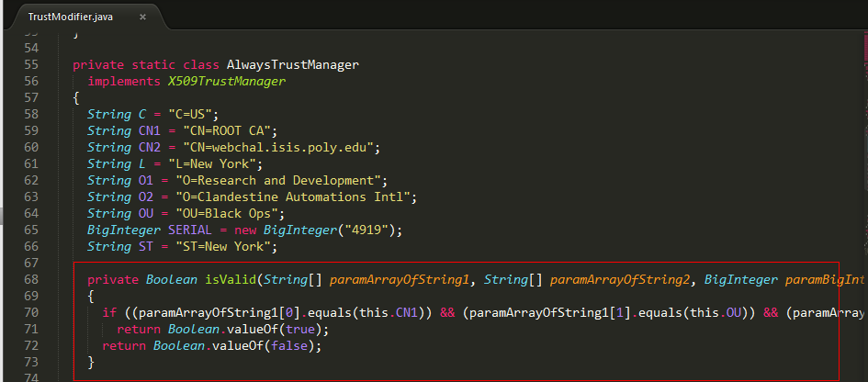Screen dimensions: 868x382
Task: Click line number 55 in the gutter
Action: pos(31,65)
